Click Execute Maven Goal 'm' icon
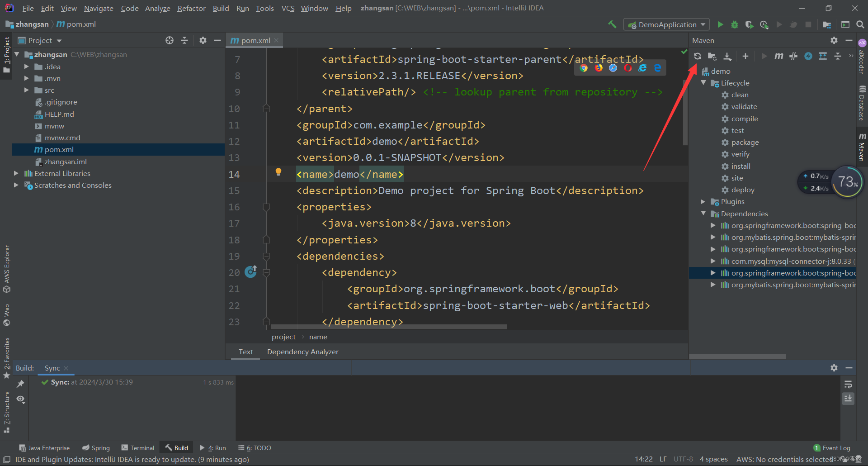Screen dimensions: 868x466 pos(778,56)
